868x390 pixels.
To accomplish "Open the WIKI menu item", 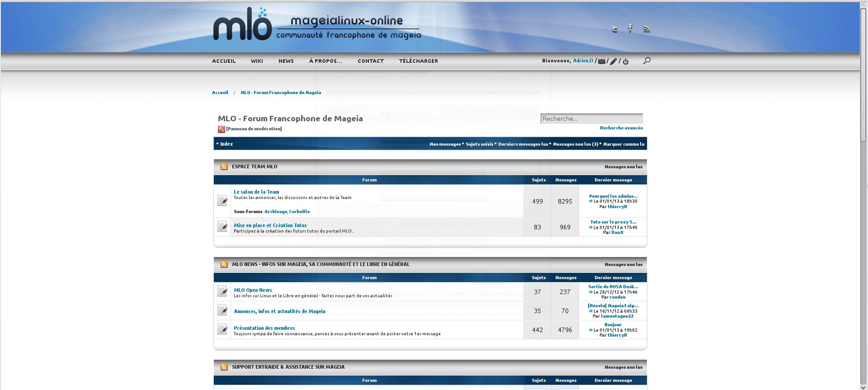I will point(257,61).
